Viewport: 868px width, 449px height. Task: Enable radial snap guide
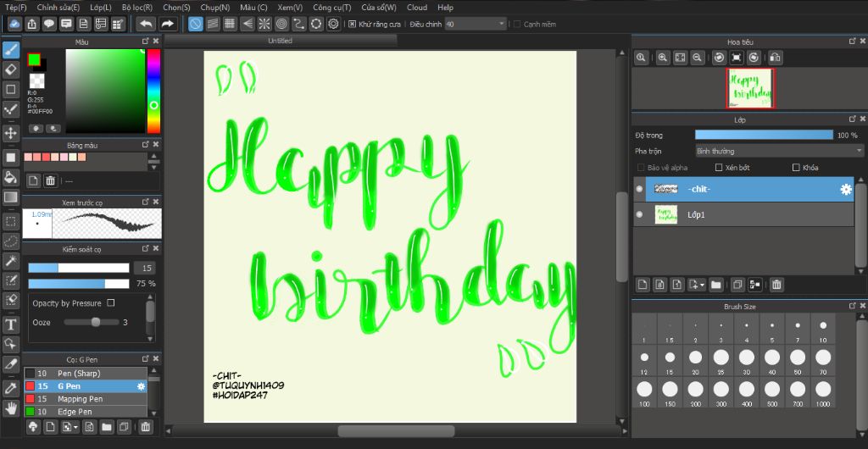tap(264, 24)
